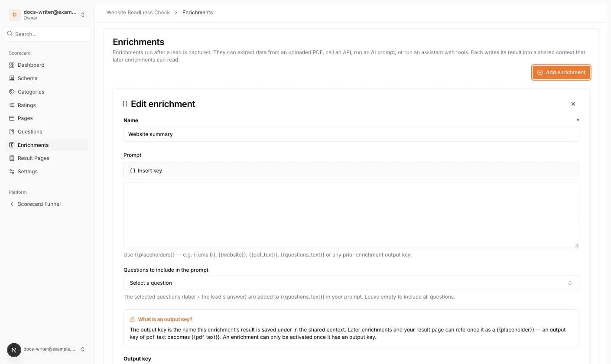Click the Questions icon in sidebar

[x=12, y=132]
